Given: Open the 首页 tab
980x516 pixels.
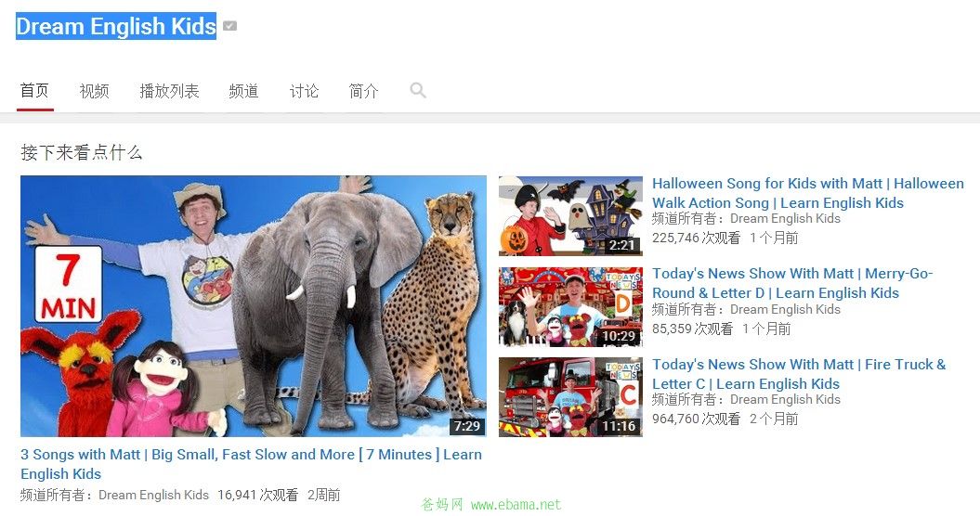Looking at the screenshot, I should pos(34,91).
